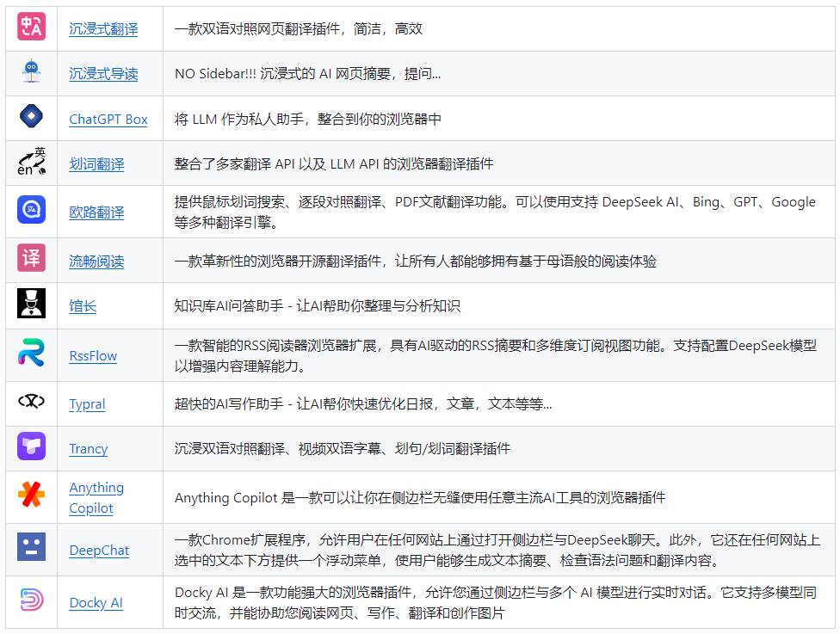Click description "将 LLM 作为私人助手，整合到你的浏览器中"
Viewport: 840px width, 634px height.
click(x=307, y=119)
